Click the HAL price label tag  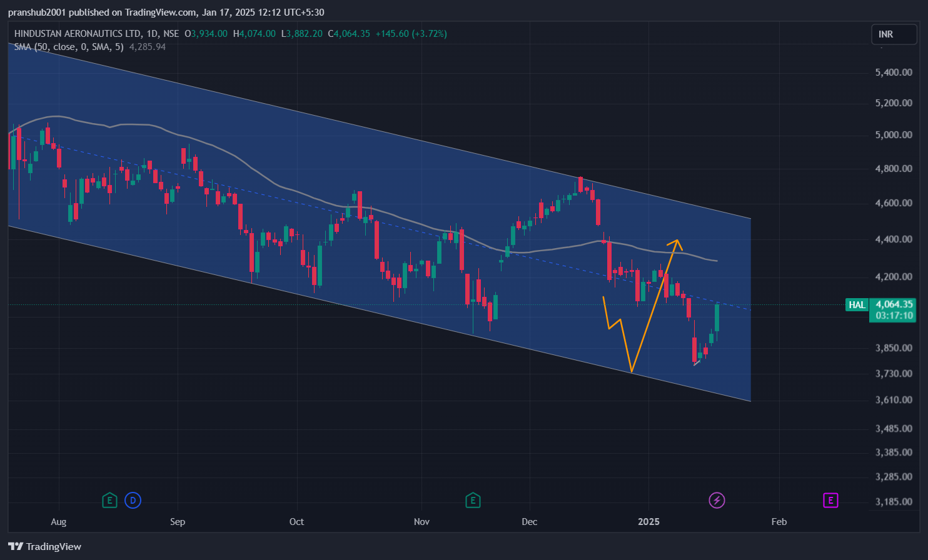click(x=857, y=305)
